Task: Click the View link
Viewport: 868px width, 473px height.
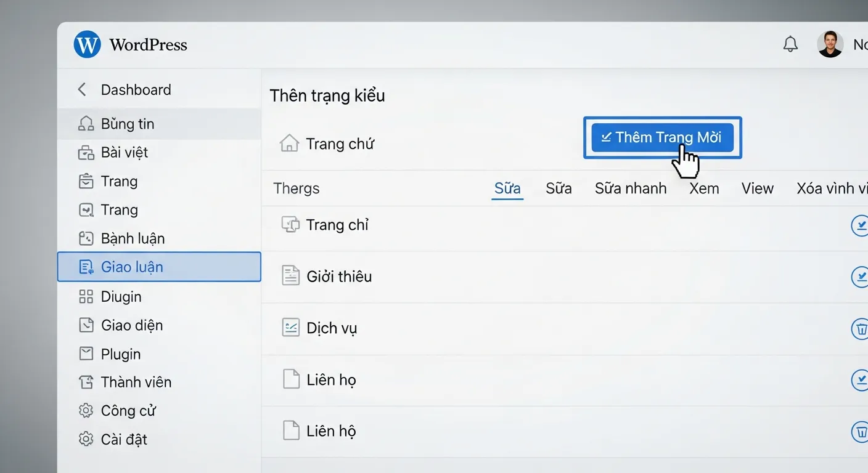Action: (x=757, y=188)
